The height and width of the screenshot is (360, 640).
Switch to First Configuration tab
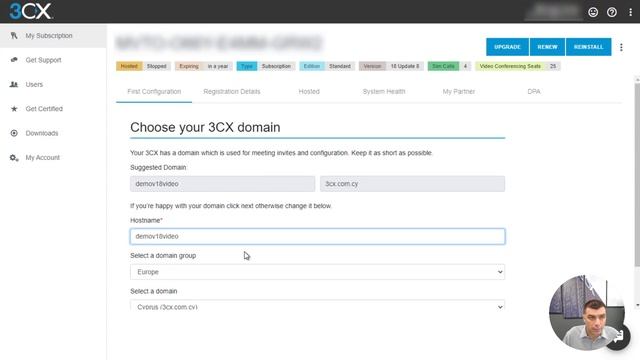(x=154, y=91)
